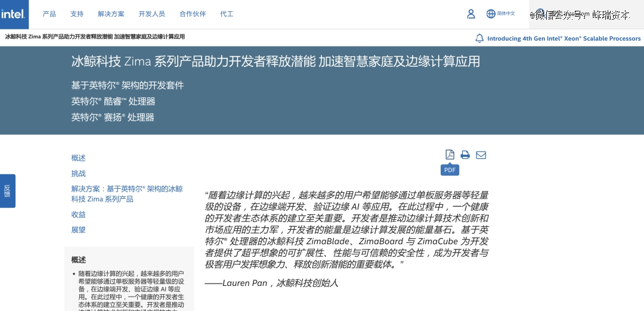Viewport: 644px width, 311px height.
Task: Navigate to the 收益 section
Action: pyautogui.click(x=79, y=214)
